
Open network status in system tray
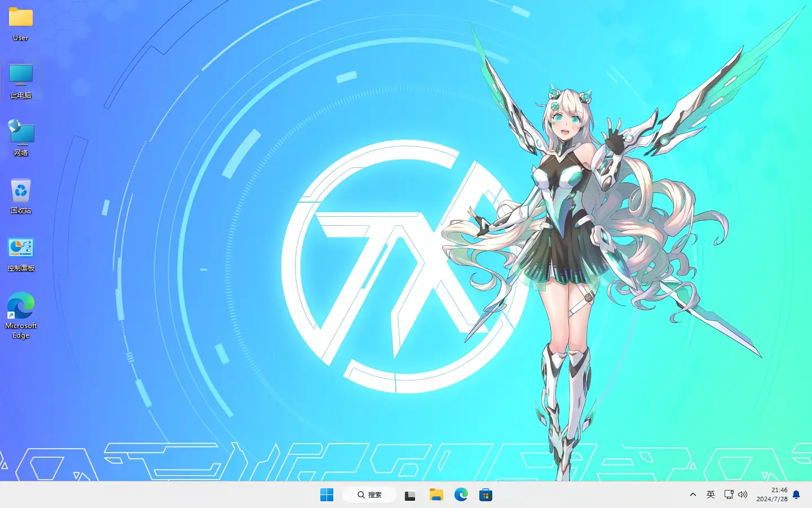coord(729,495)
